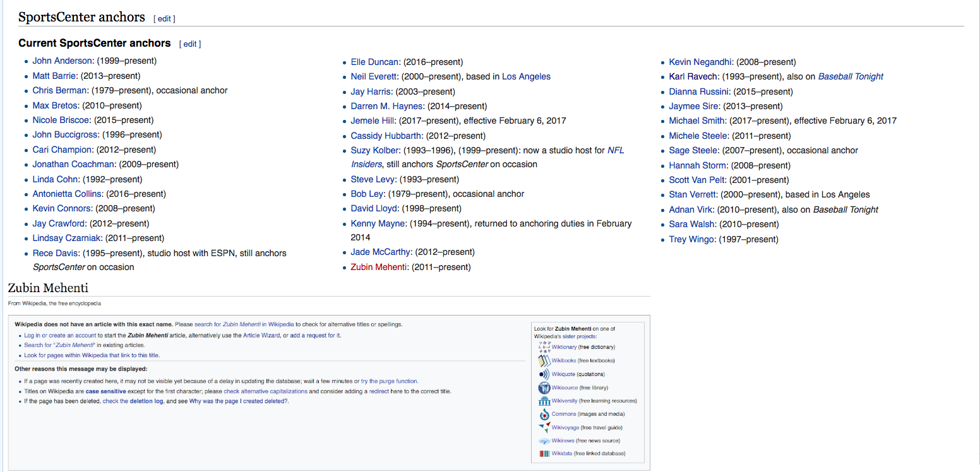The image size is (980, 472).
Task: Click 'add a request for it'
Action: (x=315, y=336)
